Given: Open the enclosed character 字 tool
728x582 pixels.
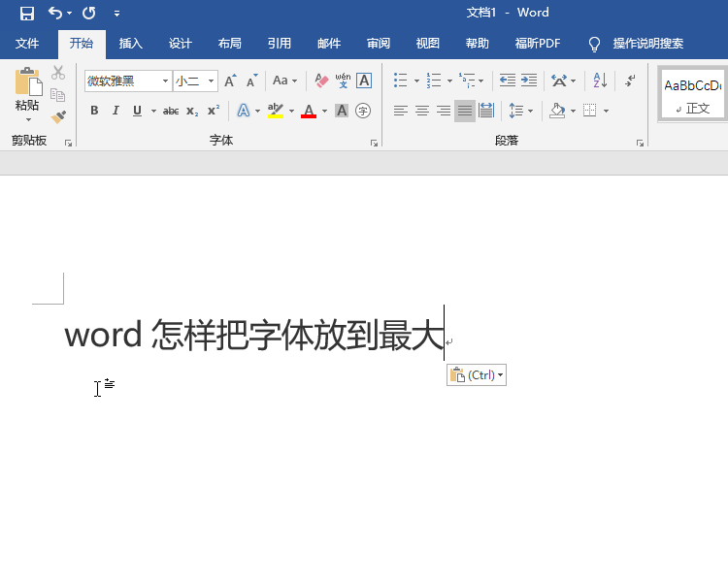Looking at the screenshot, I should tap(363, 111).
